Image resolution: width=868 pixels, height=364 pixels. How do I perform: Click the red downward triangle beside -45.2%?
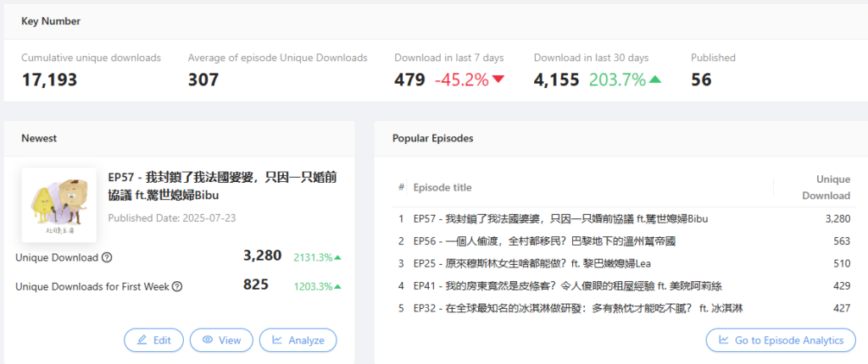click(498, 80)
